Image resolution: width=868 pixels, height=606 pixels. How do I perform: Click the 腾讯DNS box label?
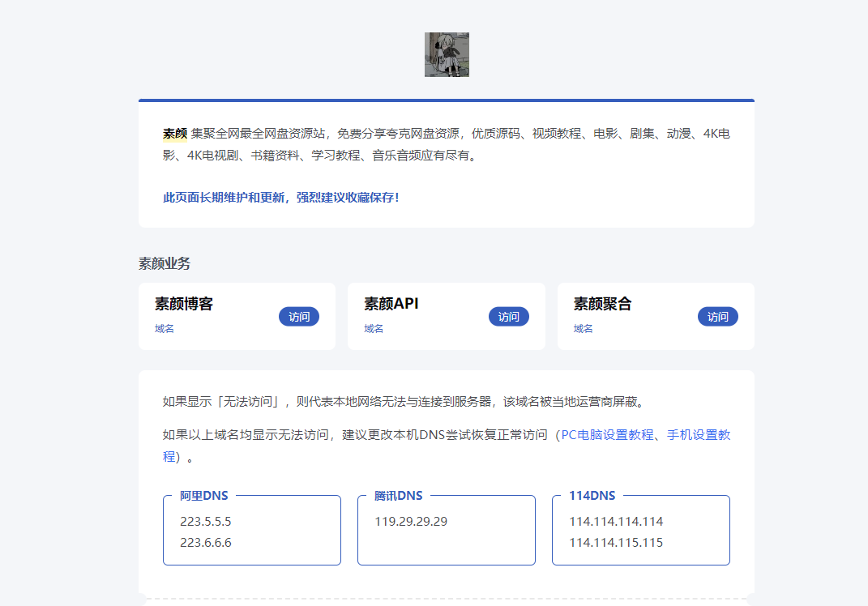coord(397,495)
